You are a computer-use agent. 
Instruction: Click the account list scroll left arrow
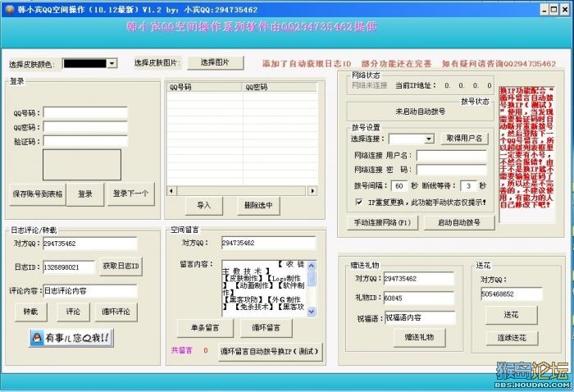[171, 191]
